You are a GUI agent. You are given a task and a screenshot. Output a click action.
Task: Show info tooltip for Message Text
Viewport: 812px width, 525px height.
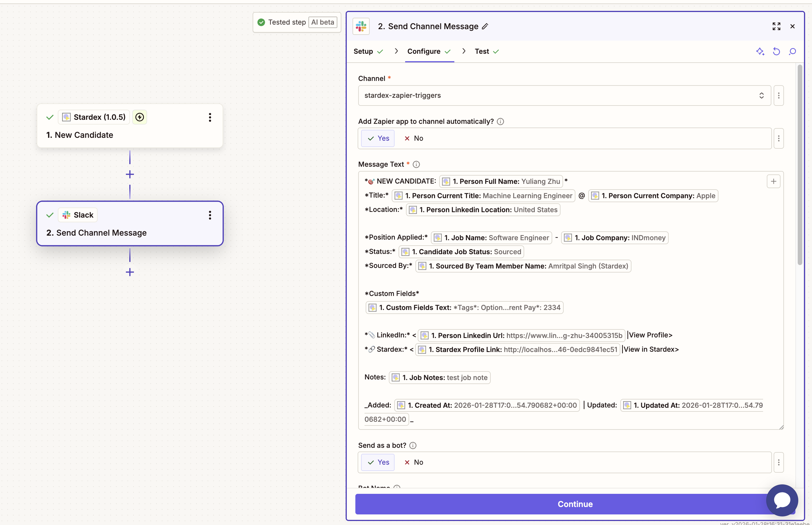pyautogui.click(x=416, y=164)
